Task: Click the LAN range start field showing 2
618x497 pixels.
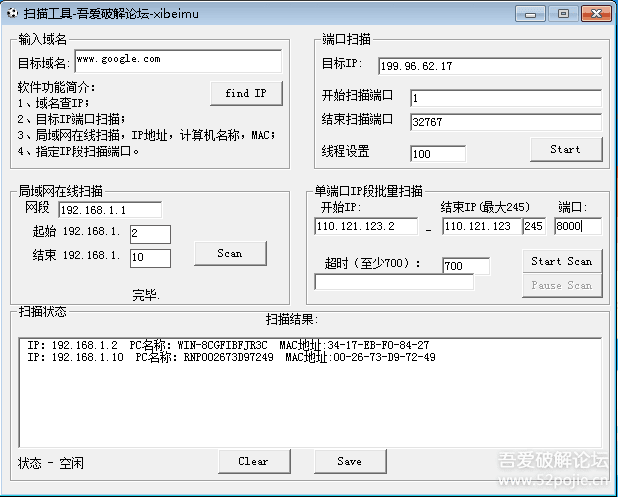Action: [150, 234]
